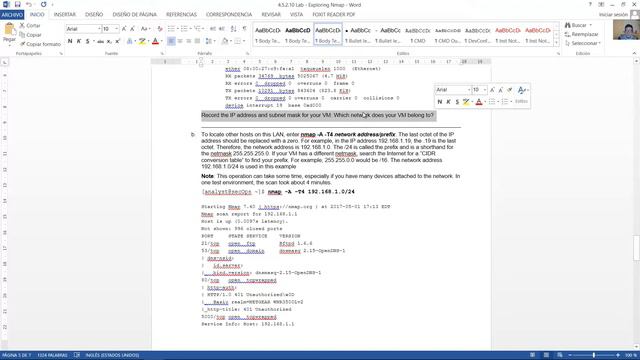Increase font size in ribbon
This screenshot has width=640, height=360.
point(124,29)
